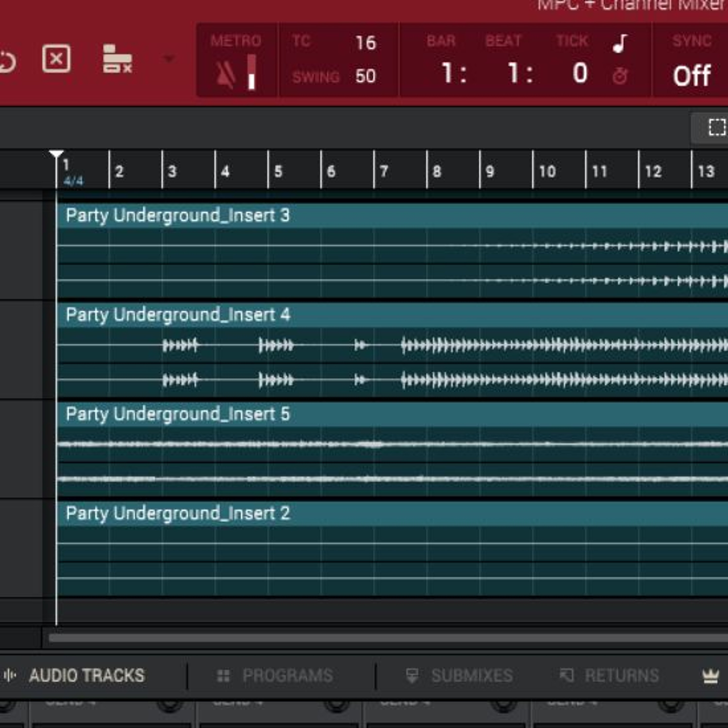Click the SWING value 50 field

365,76
